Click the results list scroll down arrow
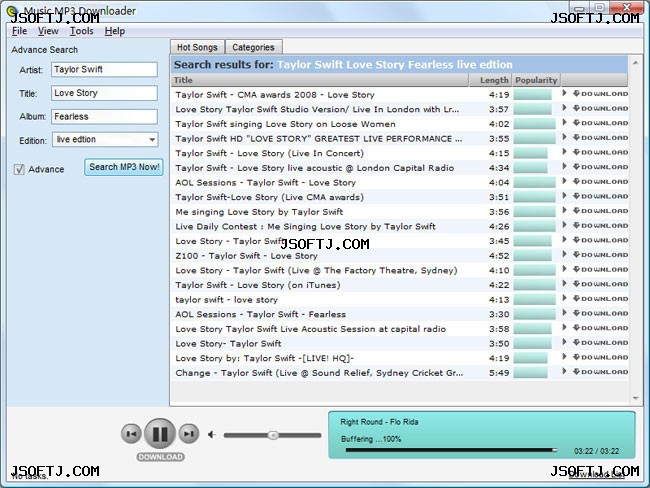This screenshot has width=650, height=488. 635,398
